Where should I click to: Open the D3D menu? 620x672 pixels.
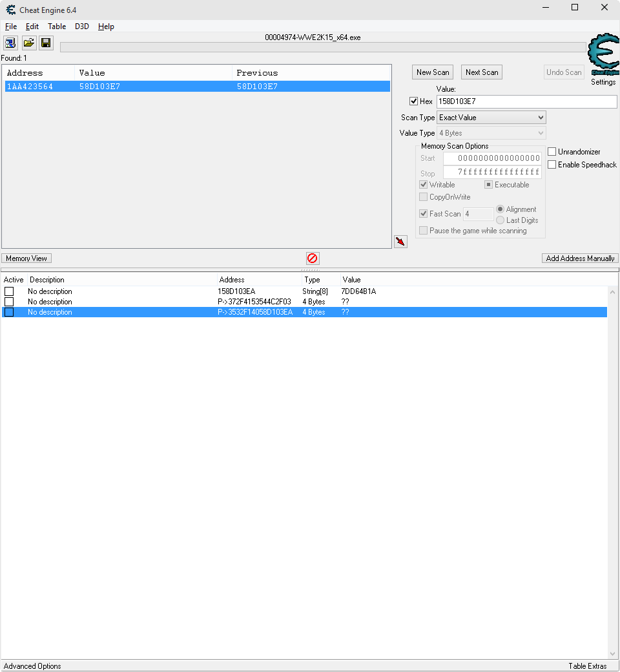point(82,26)
